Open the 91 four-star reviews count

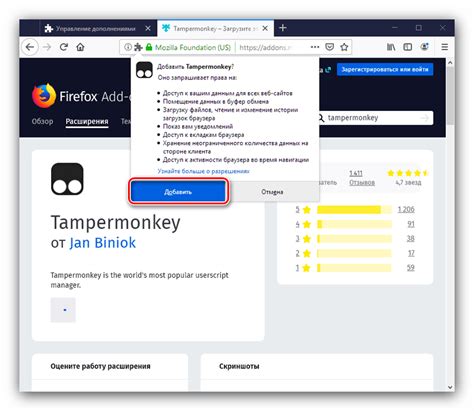pos(411,224)
